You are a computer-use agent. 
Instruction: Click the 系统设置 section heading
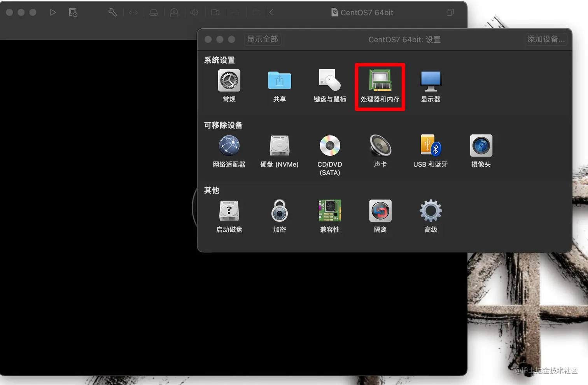pos(219,60)
